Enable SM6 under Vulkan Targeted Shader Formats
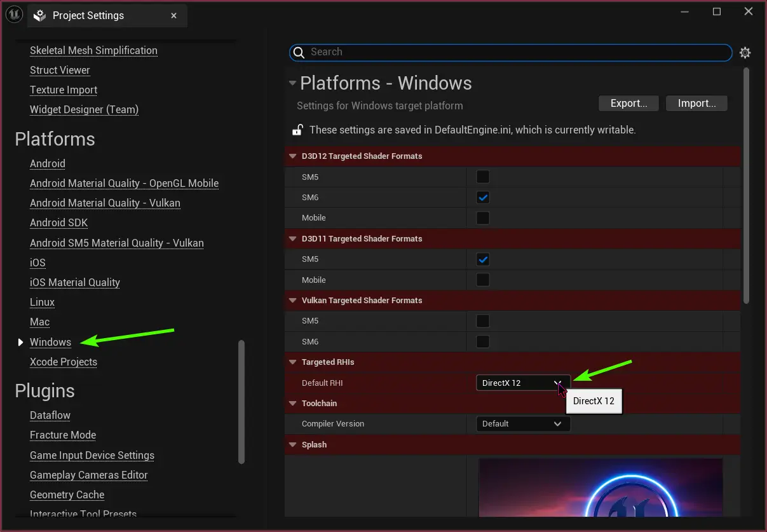 [x=483, y=341]
